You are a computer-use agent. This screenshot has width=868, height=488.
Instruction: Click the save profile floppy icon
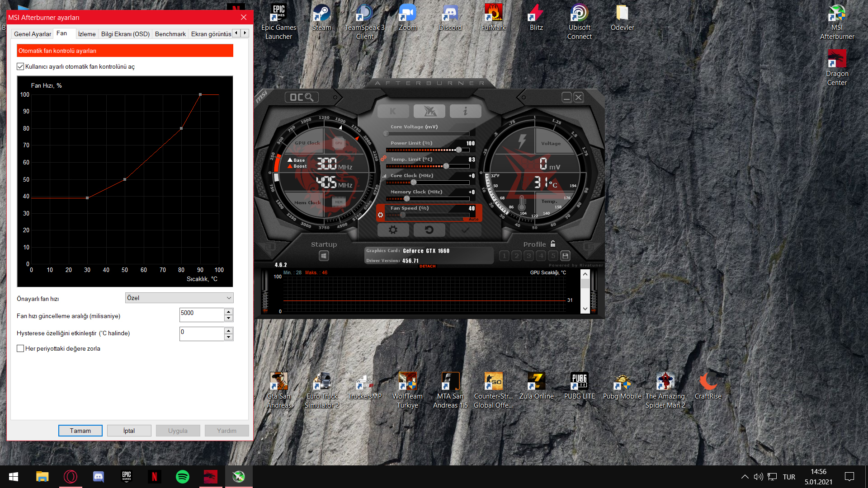[x=565, y=256]
